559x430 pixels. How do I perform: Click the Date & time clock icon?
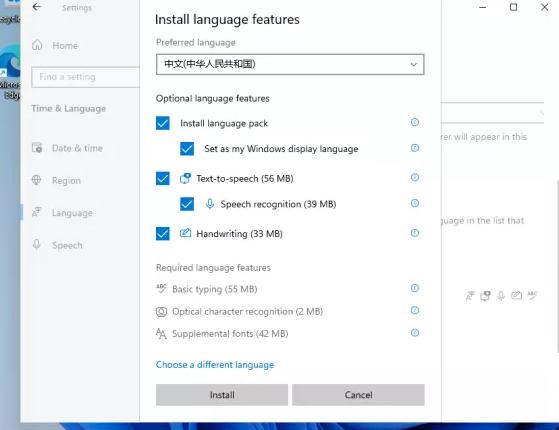click(x=37, y=148)
